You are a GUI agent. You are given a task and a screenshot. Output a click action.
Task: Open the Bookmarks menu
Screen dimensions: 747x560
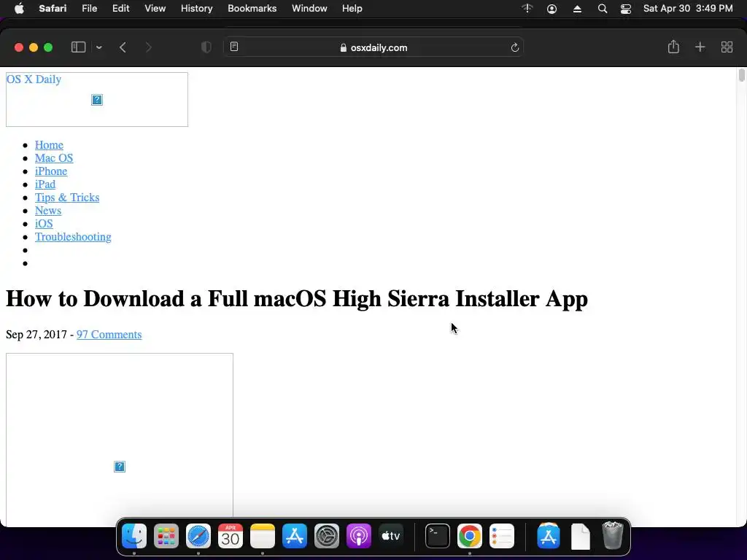252,8
